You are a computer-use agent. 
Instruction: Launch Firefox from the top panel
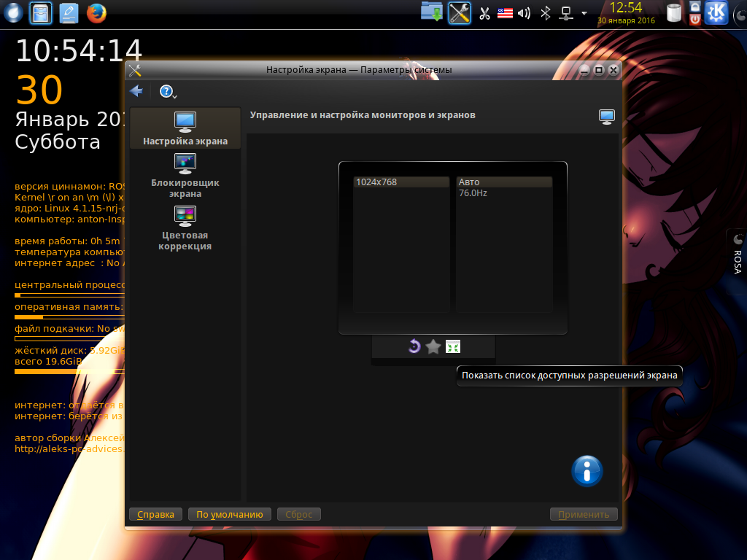96,13
